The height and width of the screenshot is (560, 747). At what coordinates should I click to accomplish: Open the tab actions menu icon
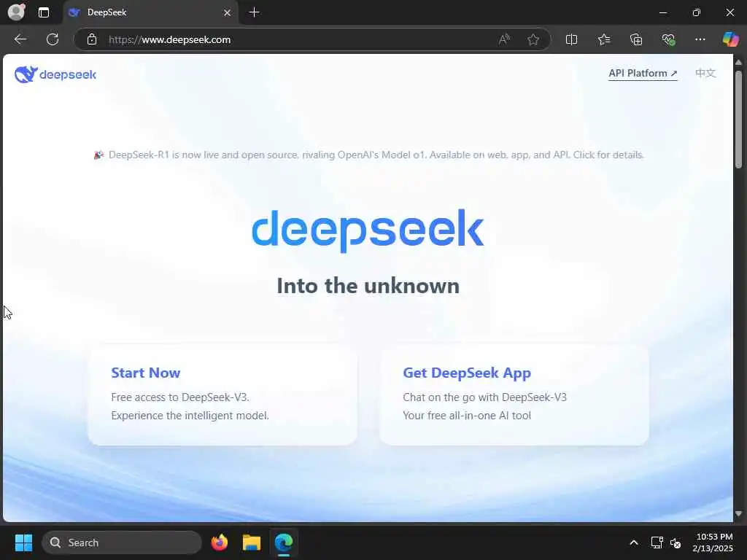pyautogui.click(x=43, y=12)
